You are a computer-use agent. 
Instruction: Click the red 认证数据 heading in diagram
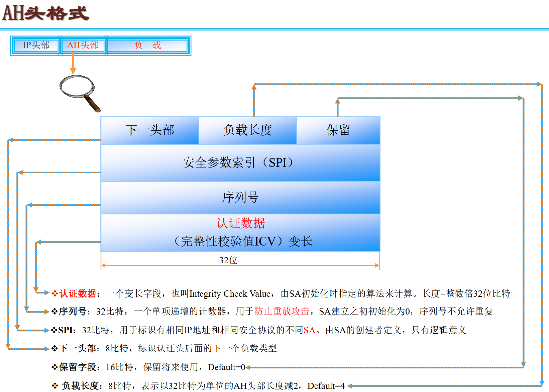click(240, 223)
